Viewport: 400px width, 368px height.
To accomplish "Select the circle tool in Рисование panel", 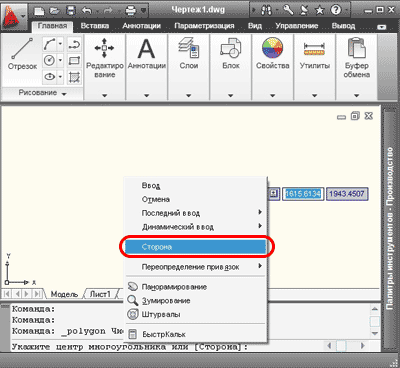I will pos(49,60).
